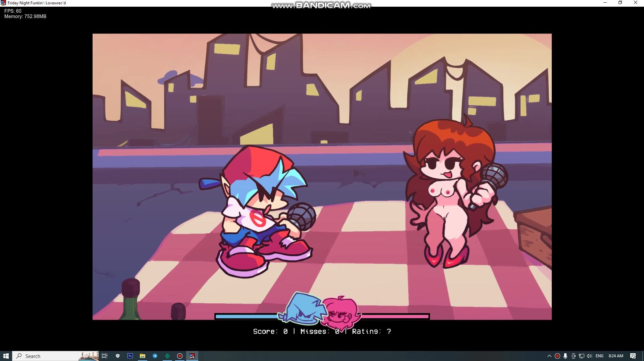Click the Bandicam recording tray indicator
This screenshot has height=361, width=644.
coord(557,356)
